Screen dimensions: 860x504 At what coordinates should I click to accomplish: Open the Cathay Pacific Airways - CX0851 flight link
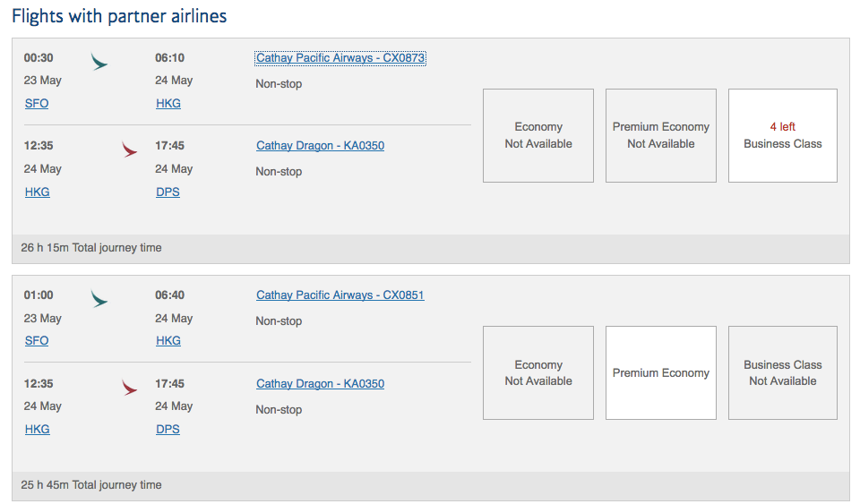(340, 295)
